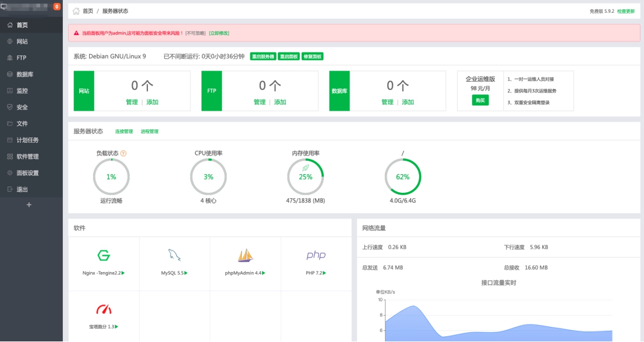Image resolution: width=644 pixels, height=342 pixels.
Task: Click the 购买 buy button for 企业运维版
Action: [482, 99]
